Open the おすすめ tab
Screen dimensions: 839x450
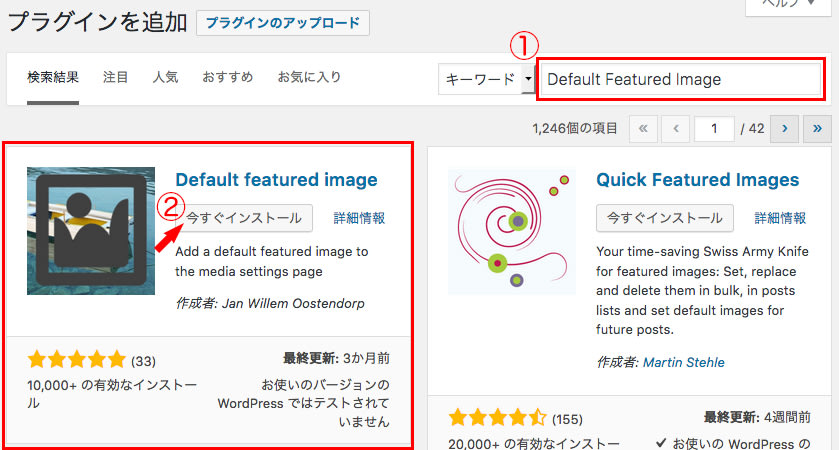click(x=227, y=78)
